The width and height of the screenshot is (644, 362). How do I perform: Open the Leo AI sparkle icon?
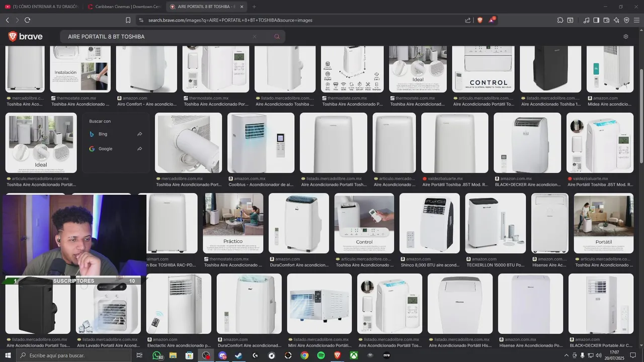616,20
